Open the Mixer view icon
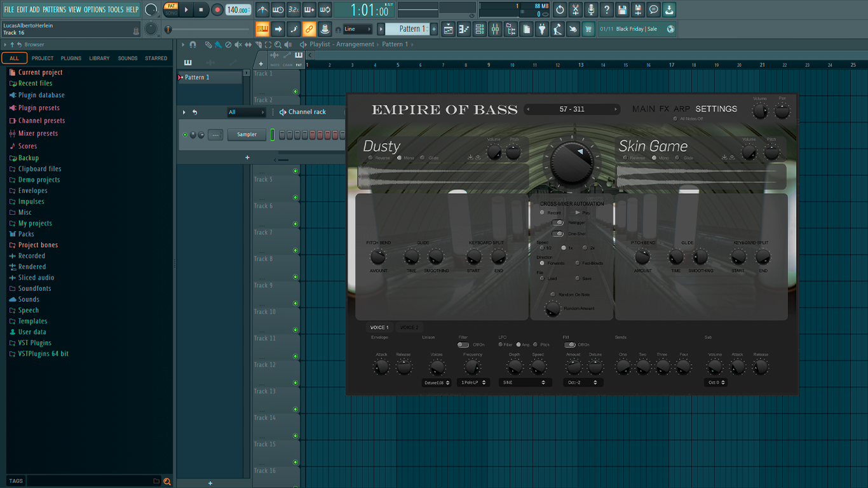The width and height of the screenshot is (868, 488). click(495, 29)
